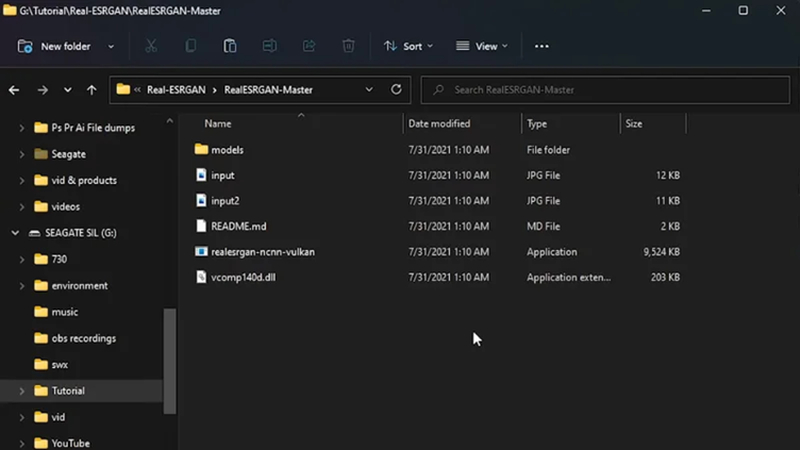800x450 pixels.
Task: Click the search magnifier icon
Action: pyautogui.click(x=438, y=90)
